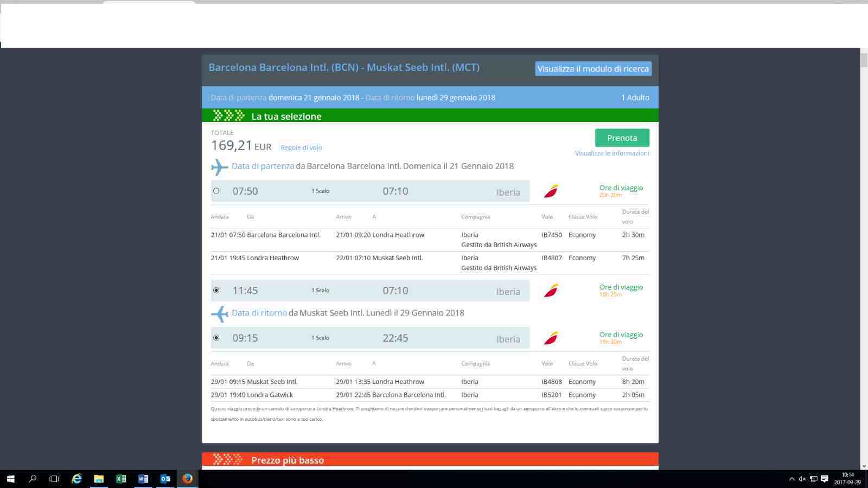Switch to Word in the taskbar
868x488 pixels.
point(143,479)
